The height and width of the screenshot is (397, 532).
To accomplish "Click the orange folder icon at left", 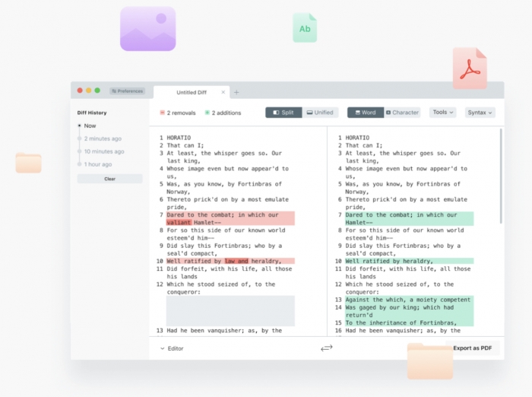I will pos(29,163).
